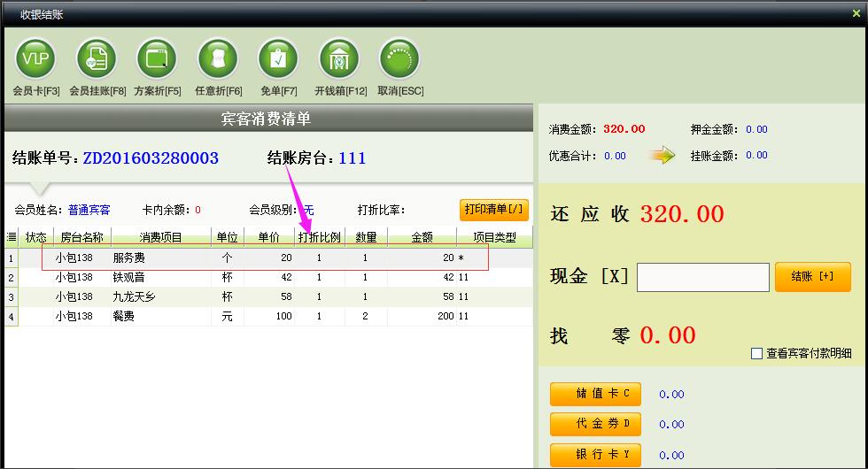The width and height of the screenshot is (868, 469).
Task: Click the 数量 column header
Action: (366, 237)
